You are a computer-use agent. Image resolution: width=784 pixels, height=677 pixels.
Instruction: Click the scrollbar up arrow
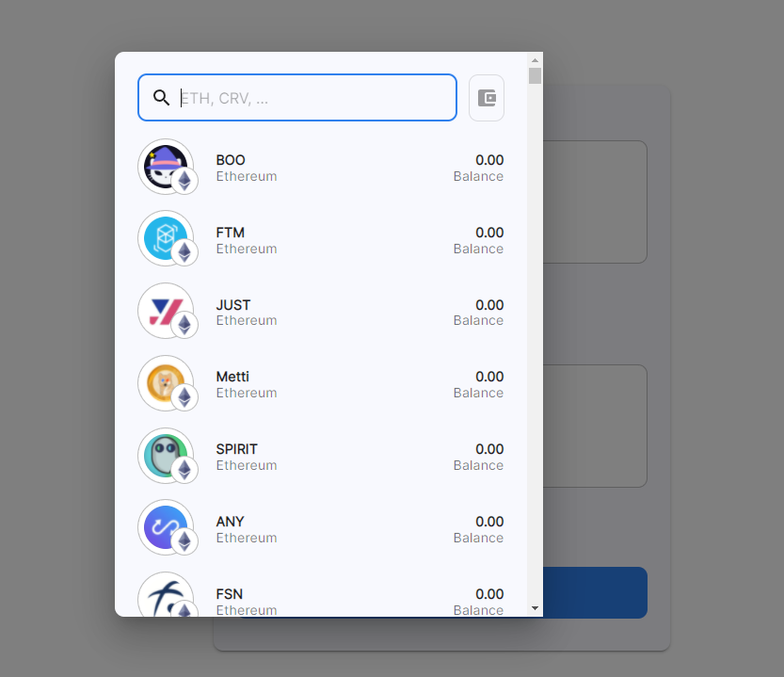click(535, 60)
